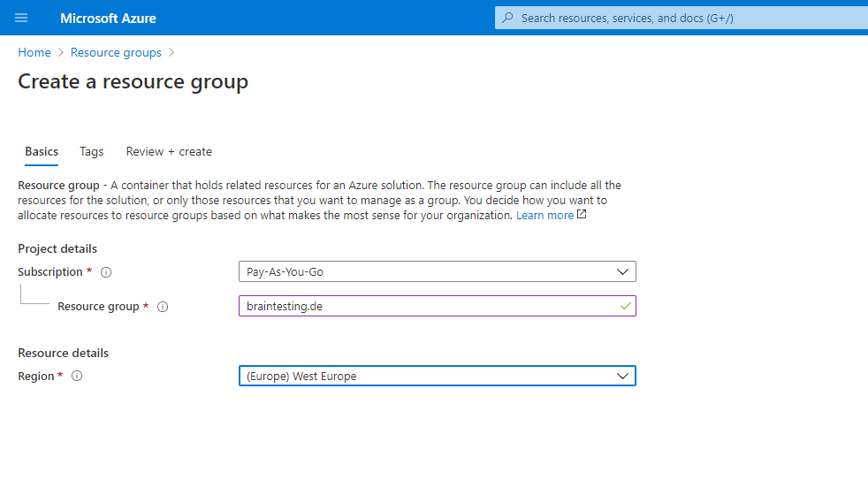Click the Region field label
868x480 pixels.
36,377
